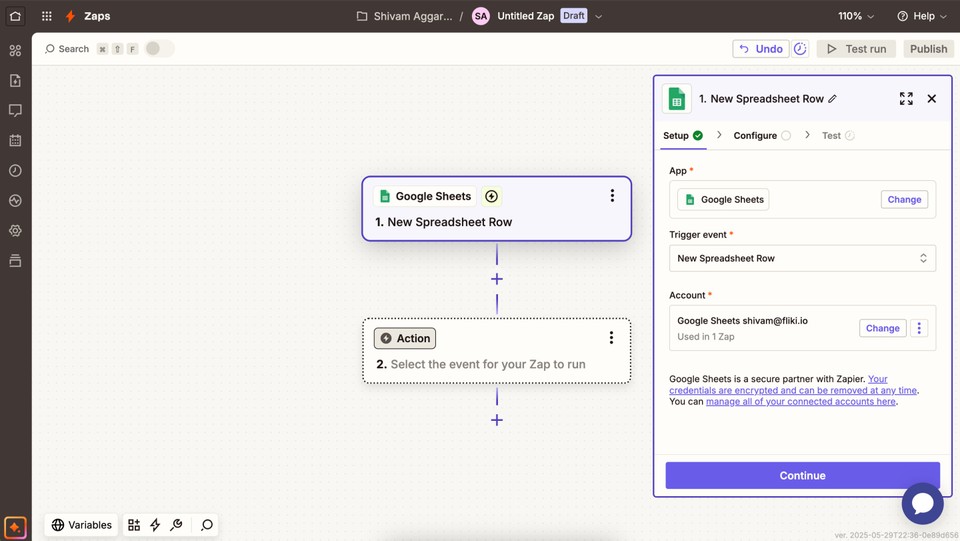Click the Test run button
This screenshot has width=960, height=541.
tap(856, 49)
